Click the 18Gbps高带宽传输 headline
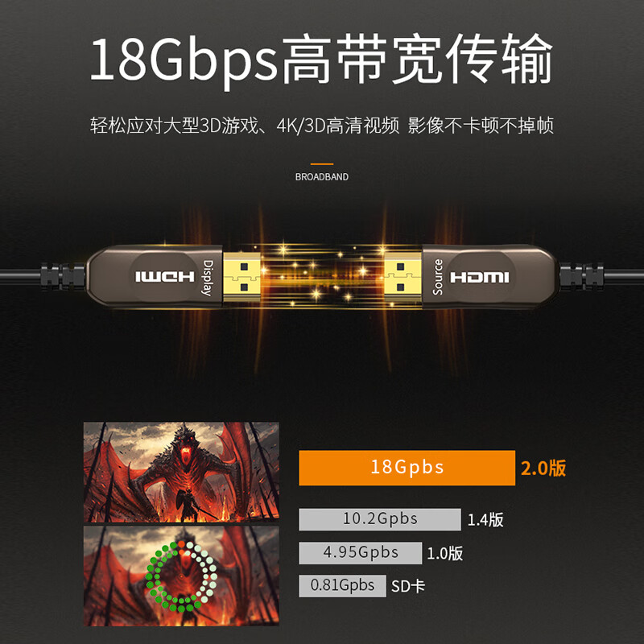Viewport: 644px width, 644px height. [x=321, y=60]
